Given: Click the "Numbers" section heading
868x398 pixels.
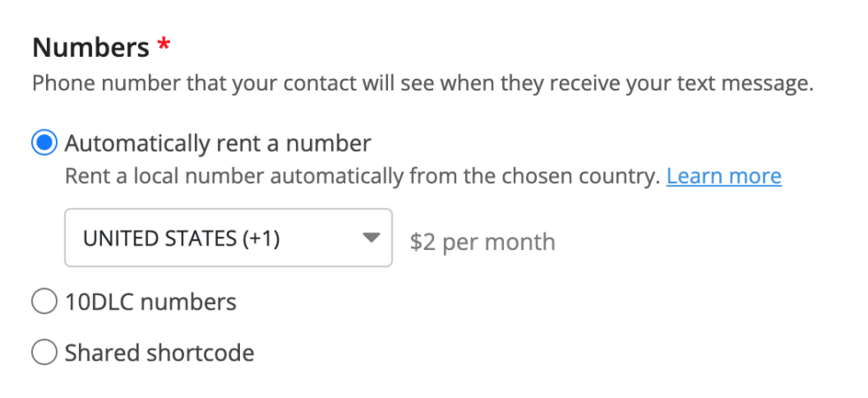Looking at the screenshot, I should (x=90, y=47).
